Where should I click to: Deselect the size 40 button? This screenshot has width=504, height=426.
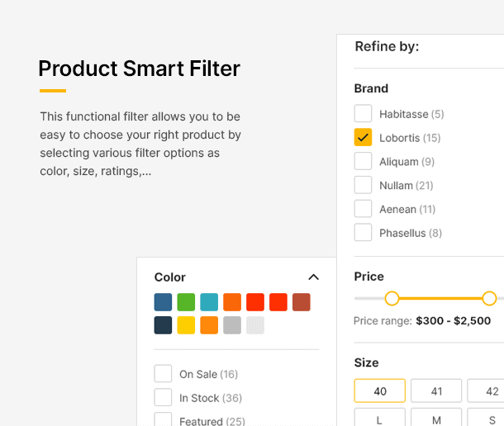click(380, 390)
